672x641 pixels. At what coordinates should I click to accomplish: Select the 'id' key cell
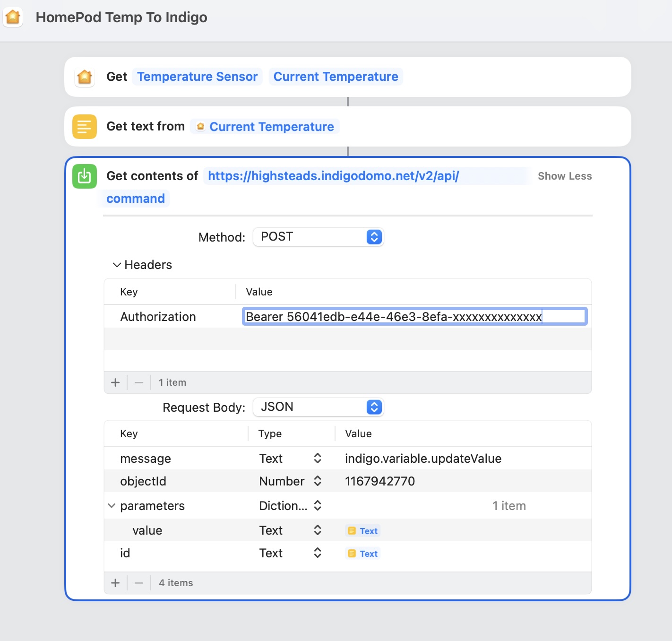pos(125,553)
